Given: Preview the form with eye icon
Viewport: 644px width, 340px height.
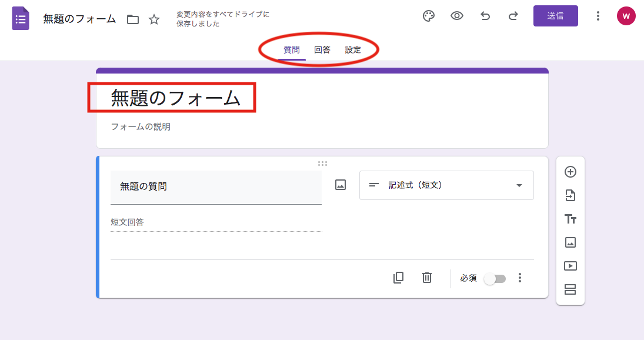Looking at the screenshot, I should pos(457,16).
